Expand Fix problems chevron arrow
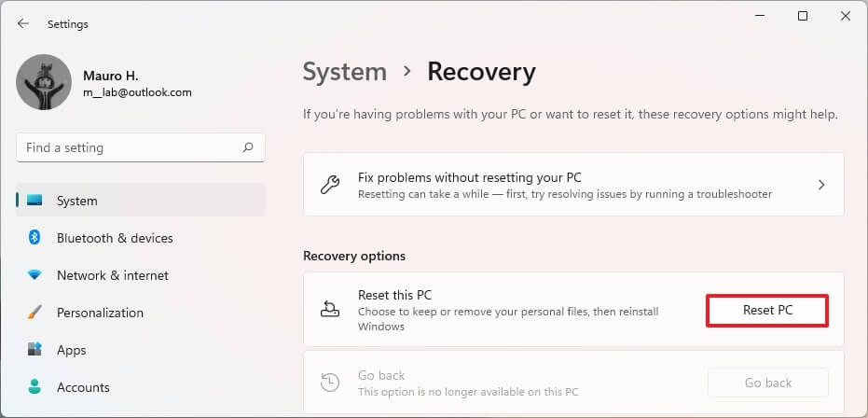This screenshot has height=418, width=868. (821, 185)
